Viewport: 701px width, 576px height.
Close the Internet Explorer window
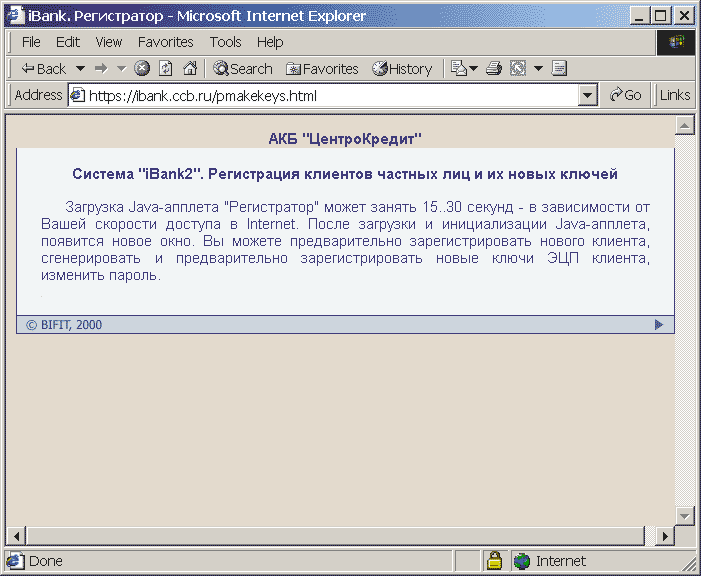[x=684, y=16]
